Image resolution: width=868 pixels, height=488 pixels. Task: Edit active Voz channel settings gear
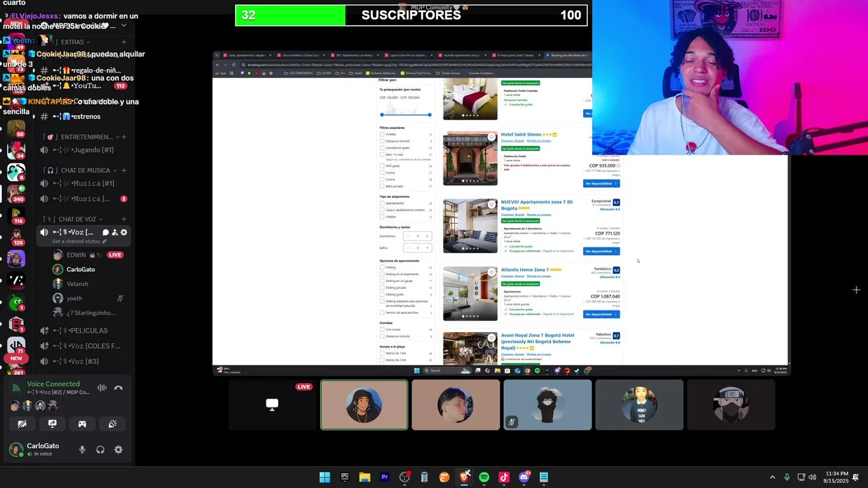[123, 232]
